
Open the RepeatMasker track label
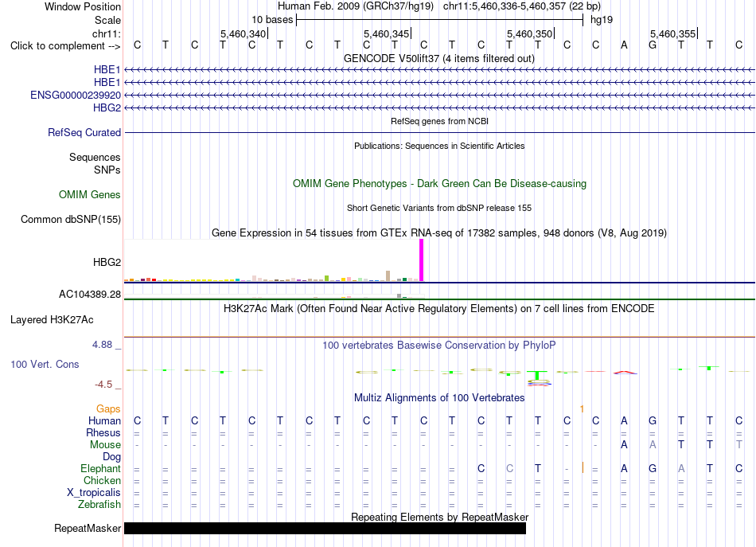coord(88,528)
